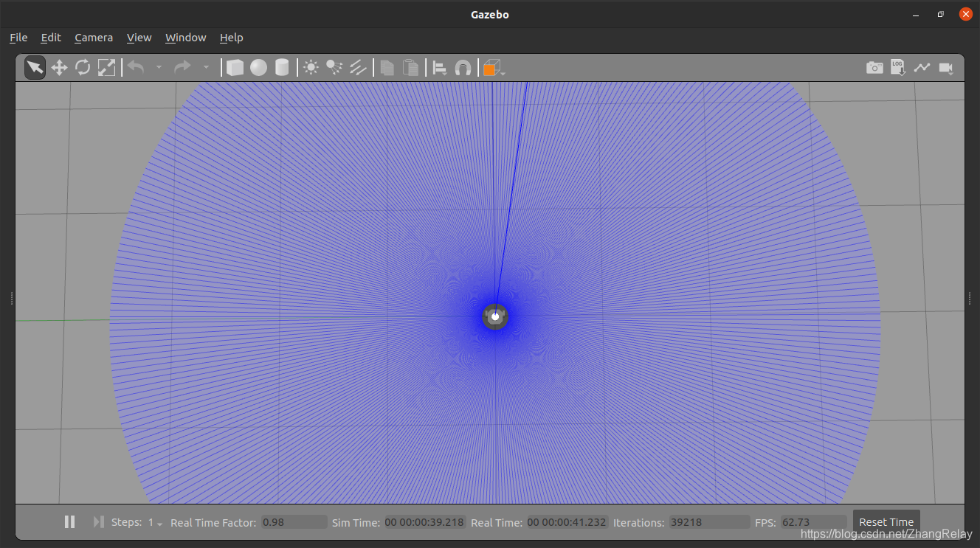Add a directional light
980x548 pixels.
[358, 68]
